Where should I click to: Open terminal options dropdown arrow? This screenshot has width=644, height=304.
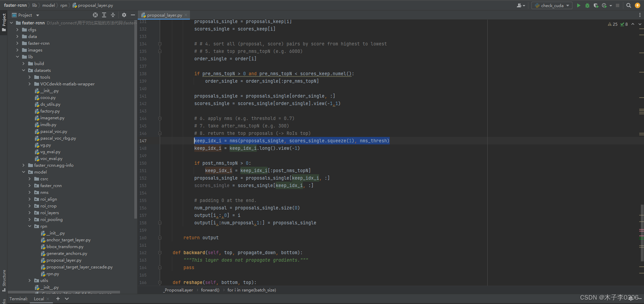pos(67,299)
